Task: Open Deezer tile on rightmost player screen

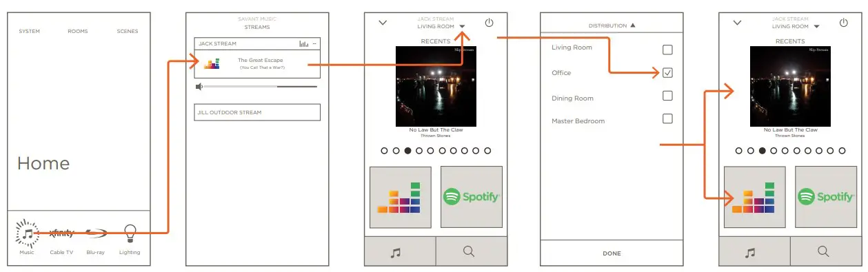Action: click(755, 197)
